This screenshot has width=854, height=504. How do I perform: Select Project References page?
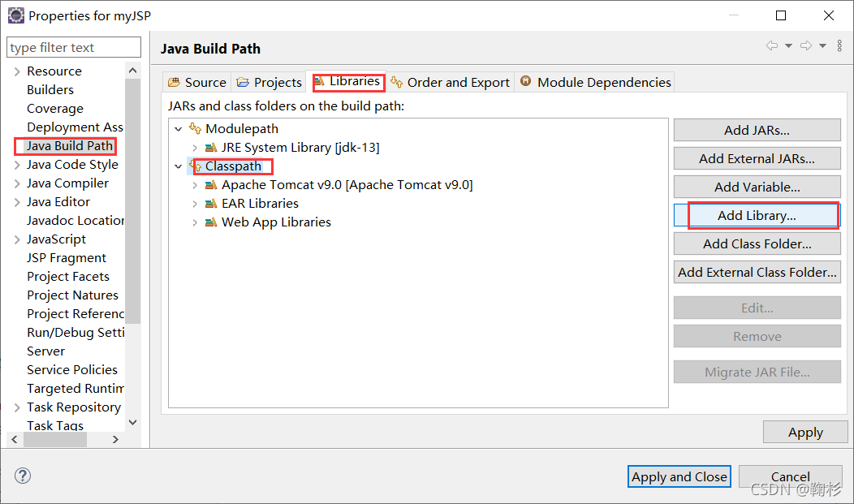[75, 313]
